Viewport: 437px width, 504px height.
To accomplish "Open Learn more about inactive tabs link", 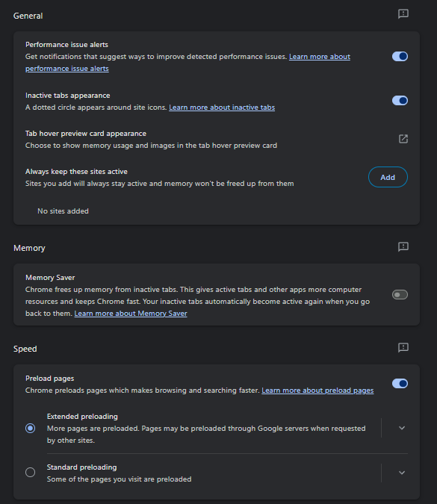I will click(222, 108).
